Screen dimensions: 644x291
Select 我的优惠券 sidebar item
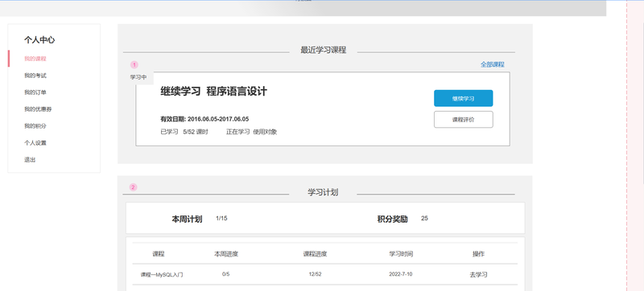point(38,109)
